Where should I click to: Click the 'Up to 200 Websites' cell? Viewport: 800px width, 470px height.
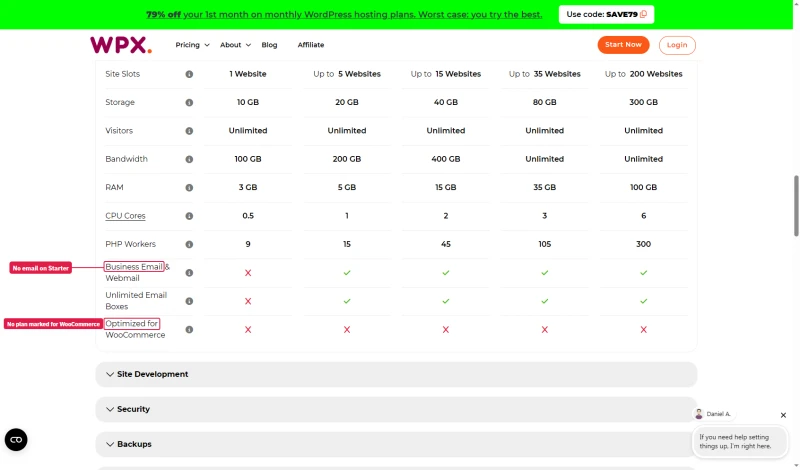coord(643,74)
